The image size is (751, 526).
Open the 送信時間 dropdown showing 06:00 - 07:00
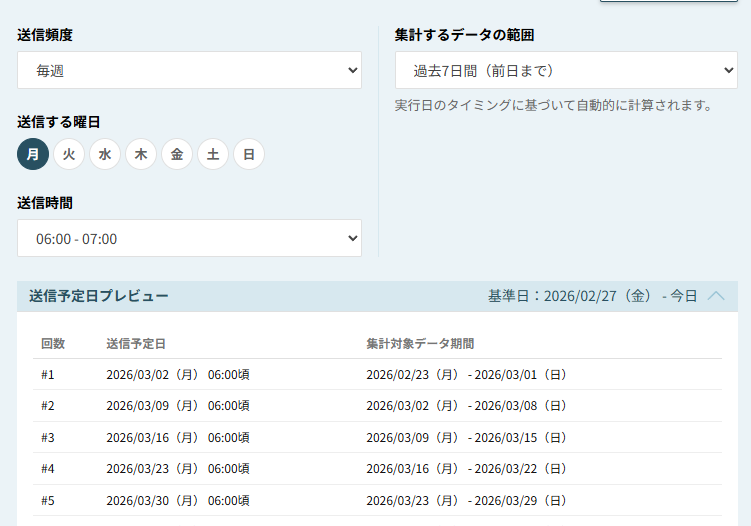(x=189, y=238)
